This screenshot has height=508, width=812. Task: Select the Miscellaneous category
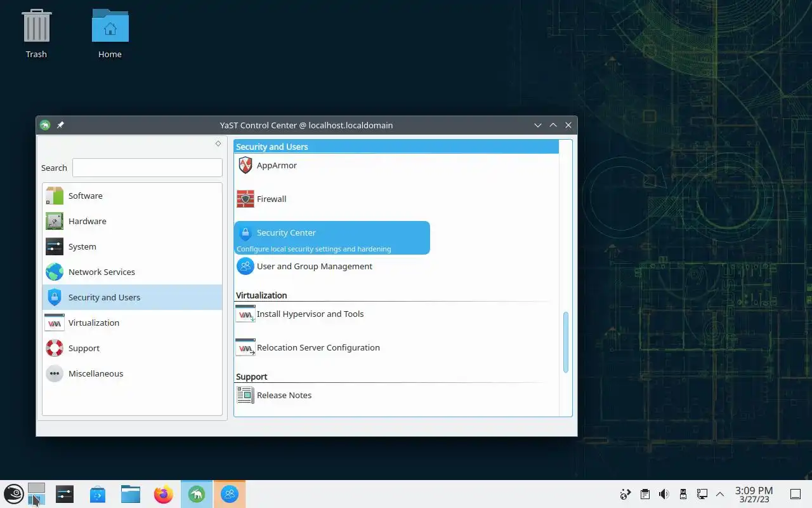point(132,373)
